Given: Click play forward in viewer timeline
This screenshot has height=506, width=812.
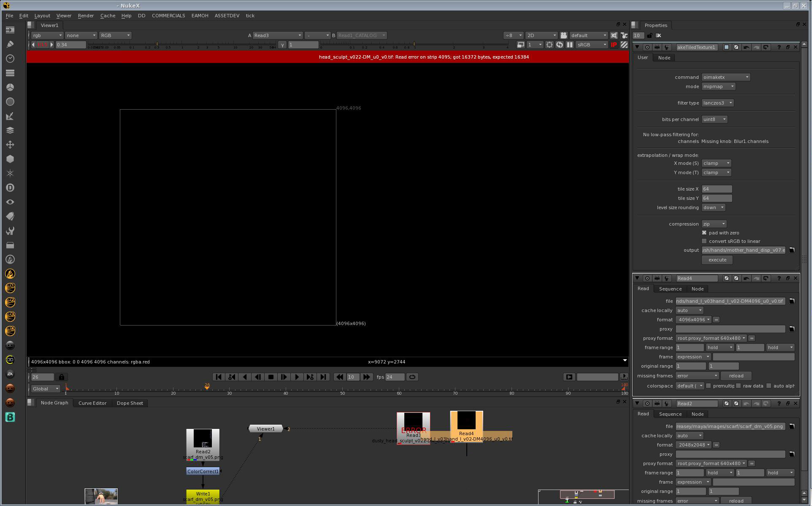Looking at the screenshot, I should (x=297, y=377).
